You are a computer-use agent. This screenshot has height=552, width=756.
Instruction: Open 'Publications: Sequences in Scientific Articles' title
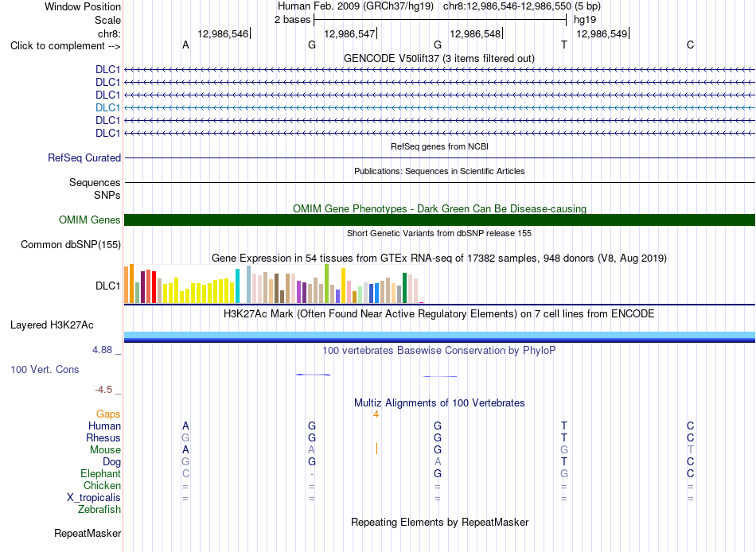click(439, 171)
